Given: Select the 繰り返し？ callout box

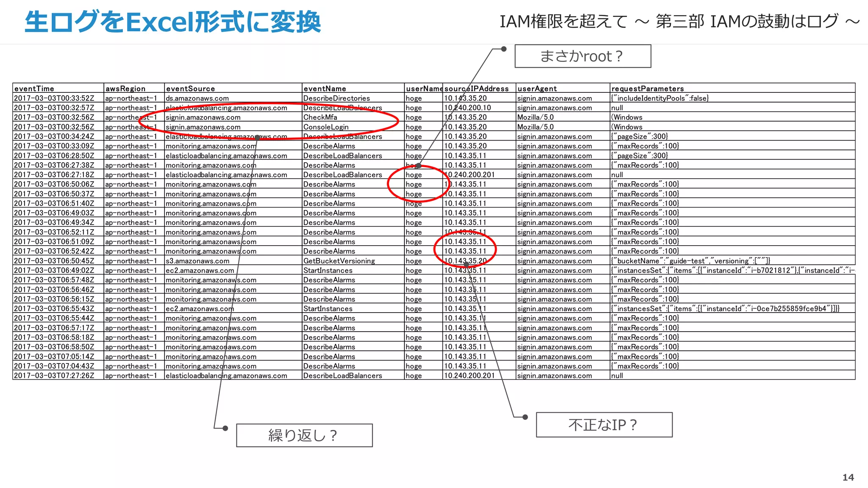Looking at the screenshot, I should point(304,435).
